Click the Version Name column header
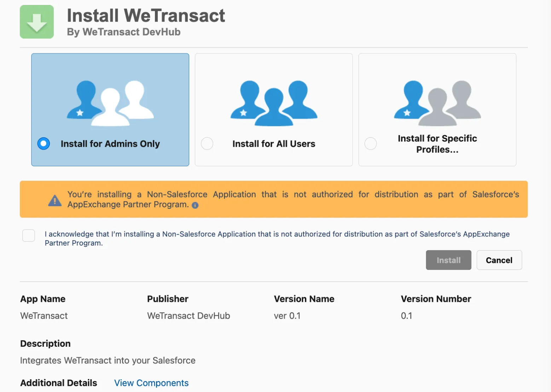Viewport: 551px width, 392px height. pos(304,299)
